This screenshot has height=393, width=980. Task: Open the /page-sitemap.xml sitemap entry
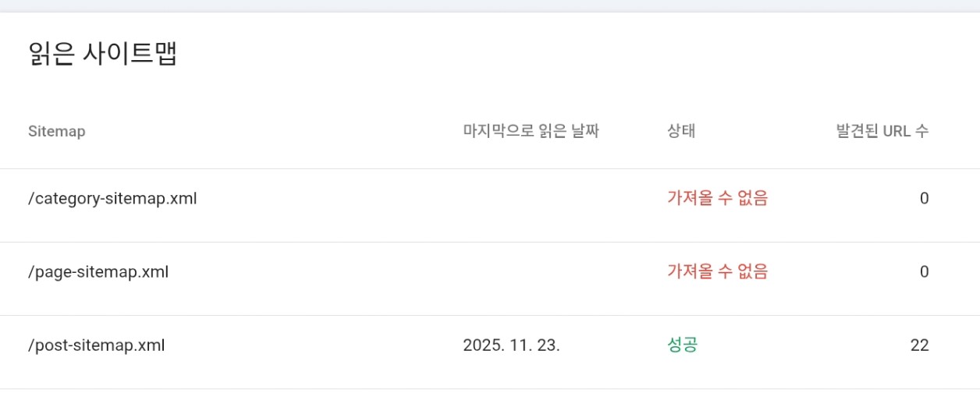coord(98,272)
